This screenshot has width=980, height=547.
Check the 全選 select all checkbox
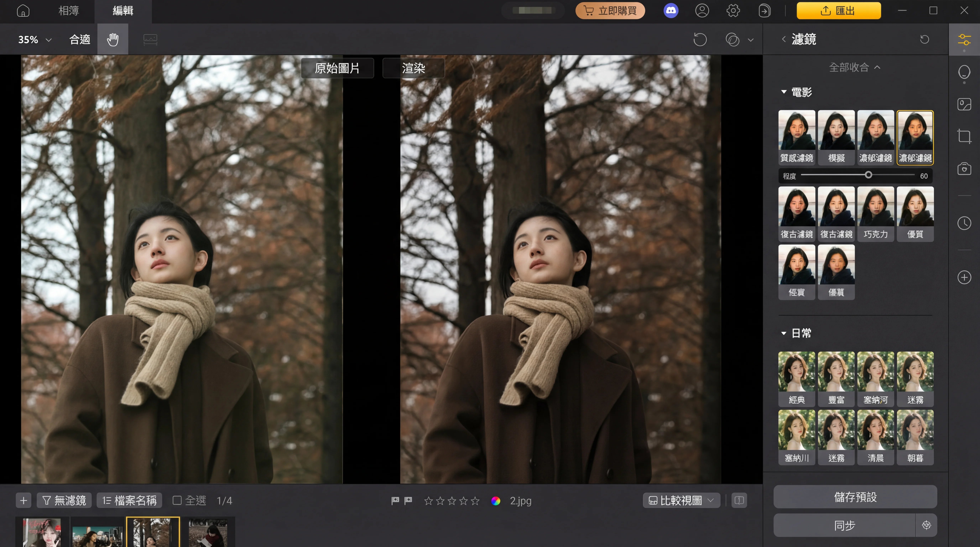[177, 500]
